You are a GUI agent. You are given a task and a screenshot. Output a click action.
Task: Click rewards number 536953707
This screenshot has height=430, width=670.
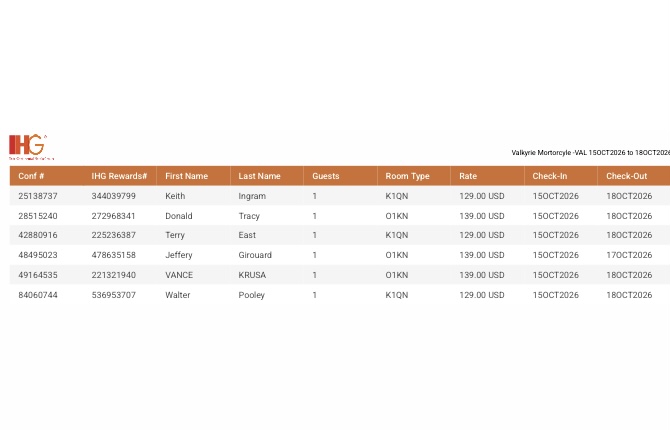point(113,295)
